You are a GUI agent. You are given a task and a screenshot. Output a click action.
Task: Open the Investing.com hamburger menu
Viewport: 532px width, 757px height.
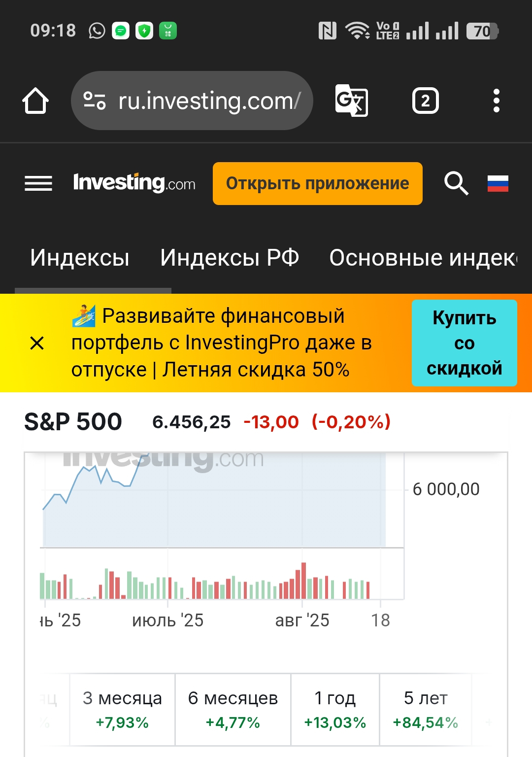(x=38, y=183)
